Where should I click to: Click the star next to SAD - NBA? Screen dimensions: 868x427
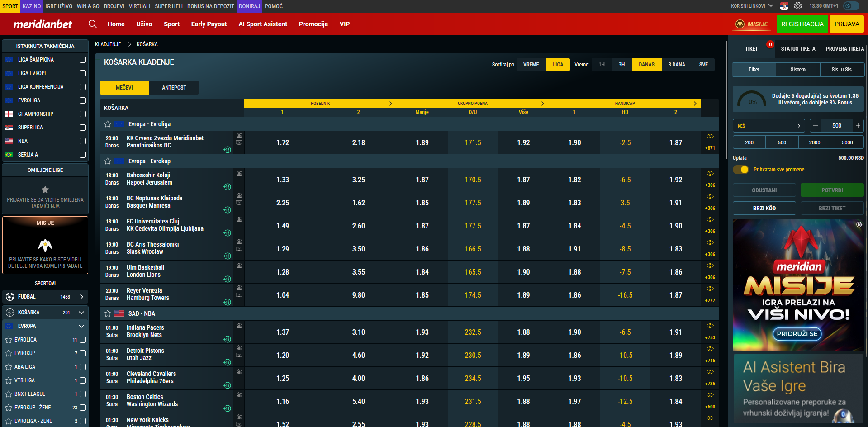[108, 313]
